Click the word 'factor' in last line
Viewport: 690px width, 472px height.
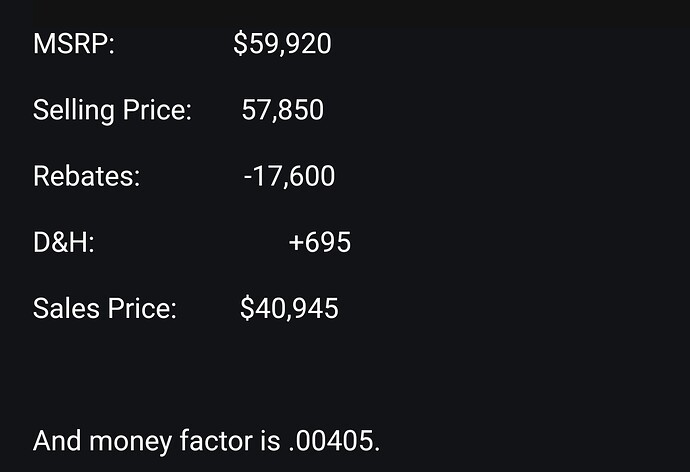216,441
